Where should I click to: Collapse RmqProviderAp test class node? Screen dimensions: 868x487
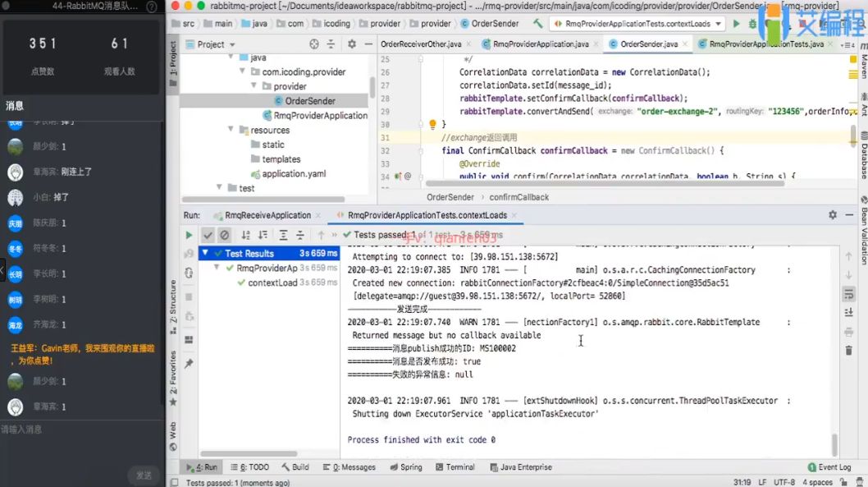(217, 267)
